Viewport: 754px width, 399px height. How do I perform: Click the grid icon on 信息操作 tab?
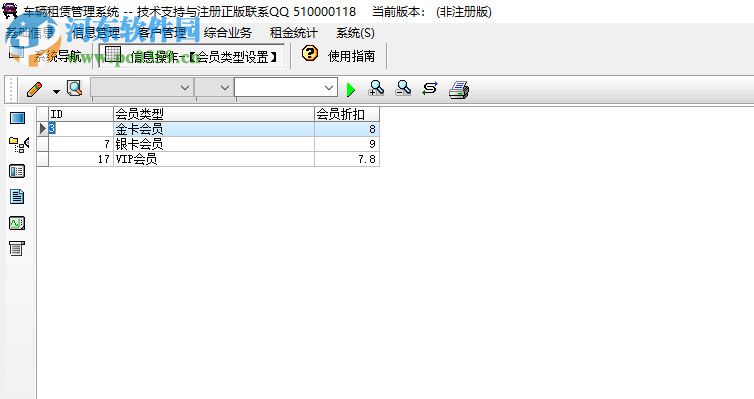tap(113, 54)
